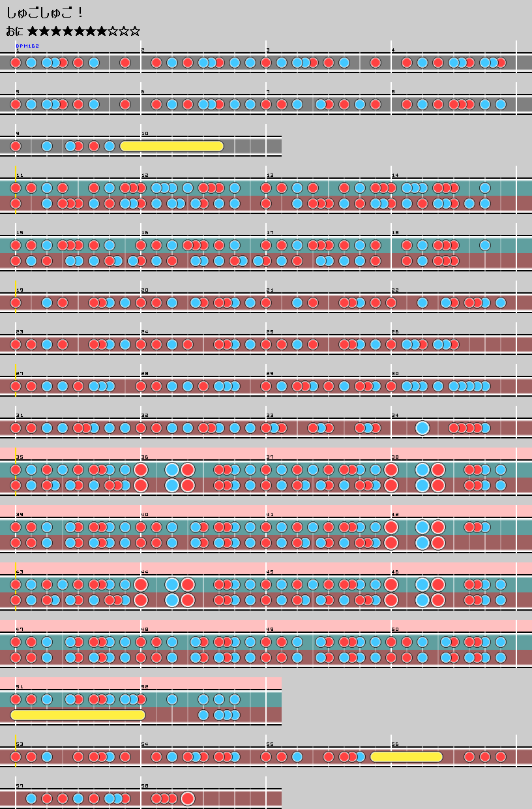Image resolution: width=532 pixels, height=809 pixels.
Task: Click the first filled star in the rating
Action: coord(33,31)
